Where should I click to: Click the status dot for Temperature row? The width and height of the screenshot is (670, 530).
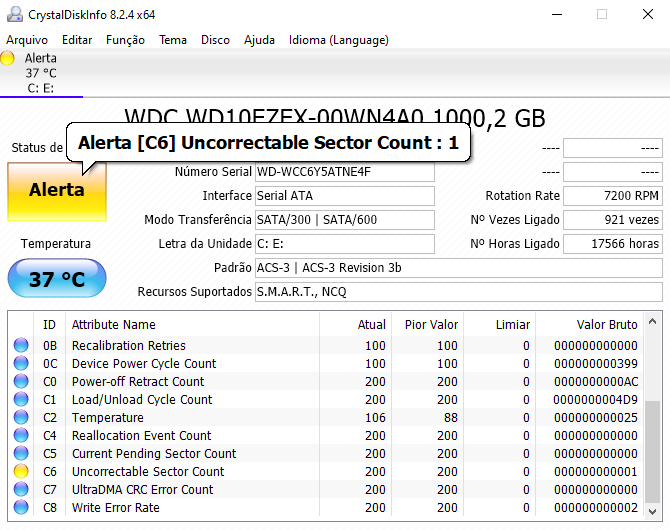21,417
